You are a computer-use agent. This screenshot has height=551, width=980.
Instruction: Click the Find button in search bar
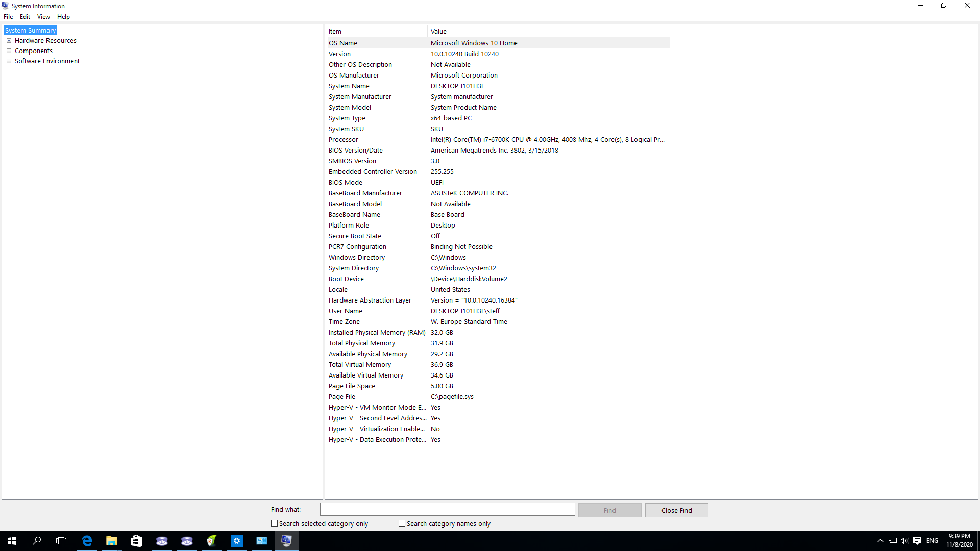609,509
